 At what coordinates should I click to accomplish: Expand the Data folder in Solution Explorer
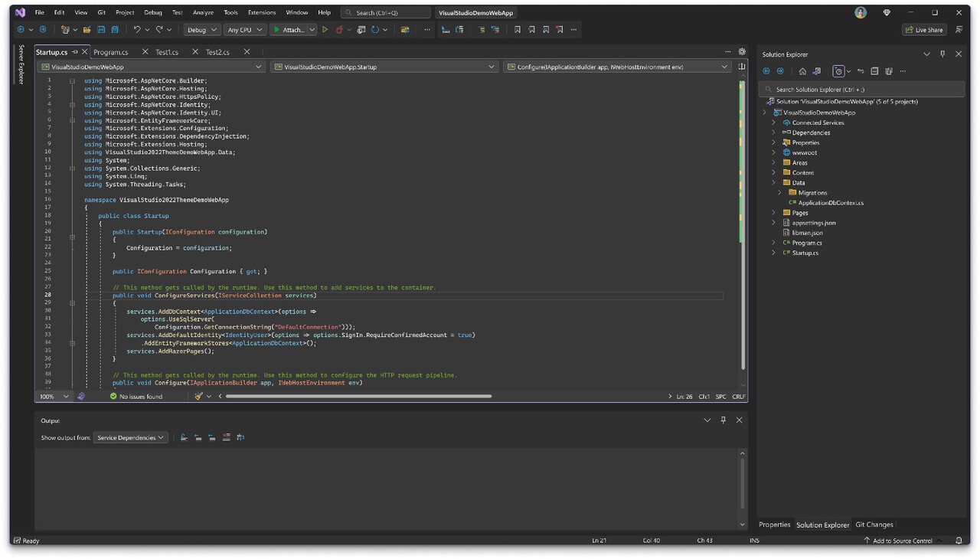(x=772, y=182)
